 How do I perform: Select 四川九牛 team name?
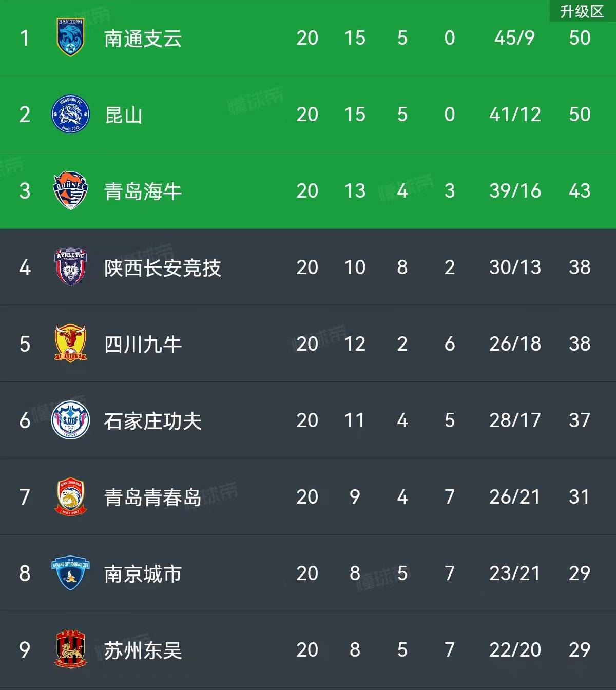point(143,344)
